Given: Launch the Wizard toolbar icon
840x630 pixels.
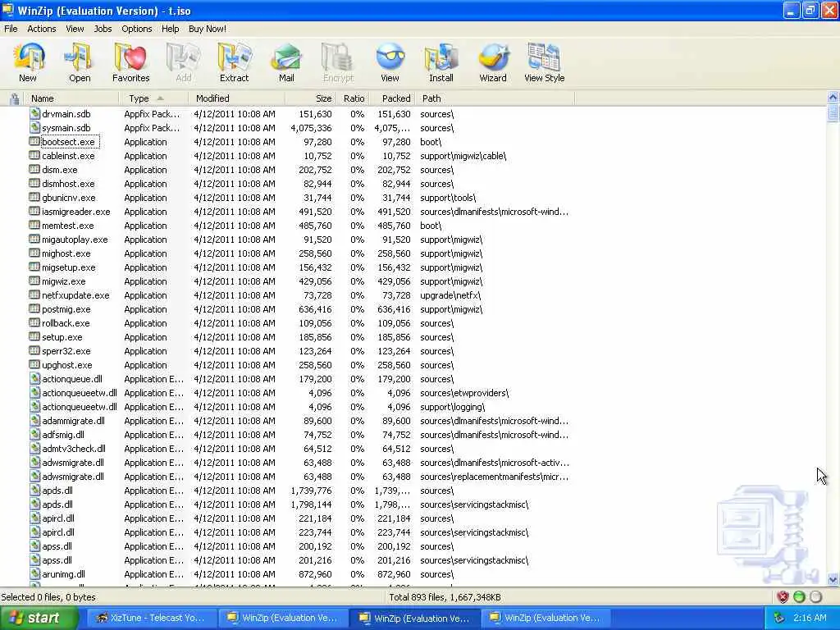Looking at the screenshot, I should (x=493, y=57).
